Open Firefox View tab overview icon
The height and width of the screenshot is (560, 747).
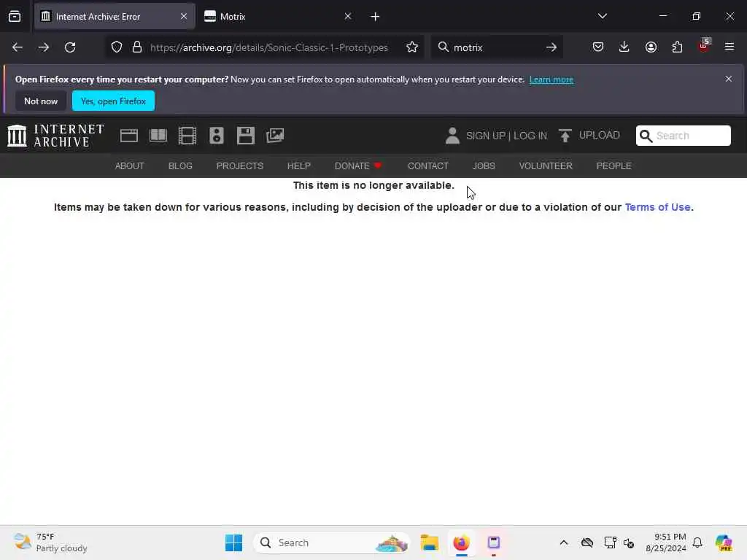(x=15, y=17)
